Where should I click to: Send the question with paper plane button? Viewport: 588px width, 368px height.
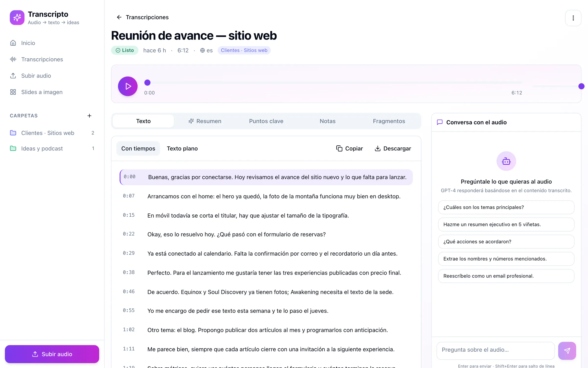click(x=567, y=351)
